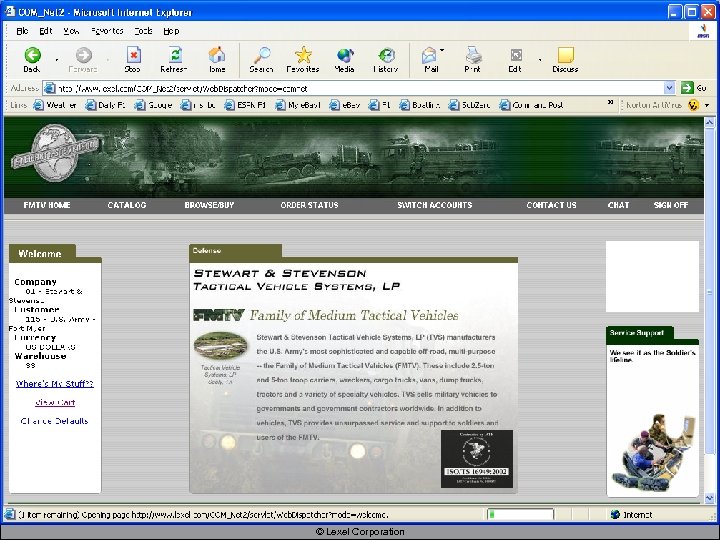Select the Service Support panel header
The image size is (720, 540).
click(639, 333)
